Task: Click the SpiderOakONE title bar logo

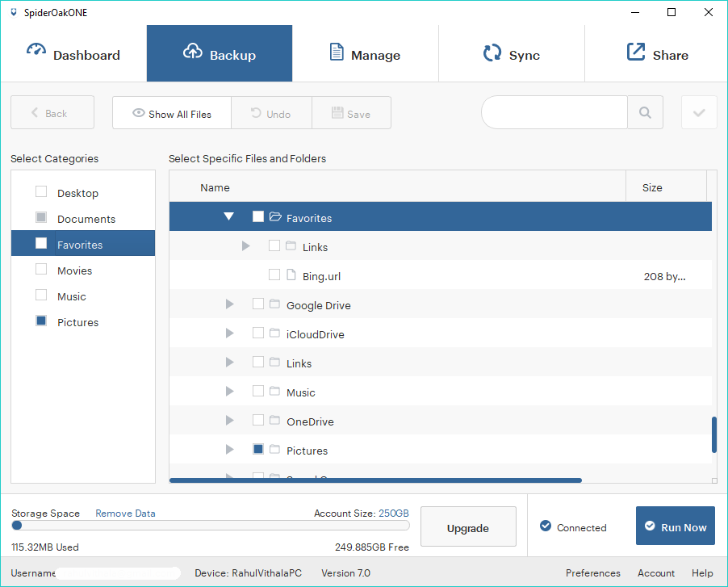Action: point(14,12)
